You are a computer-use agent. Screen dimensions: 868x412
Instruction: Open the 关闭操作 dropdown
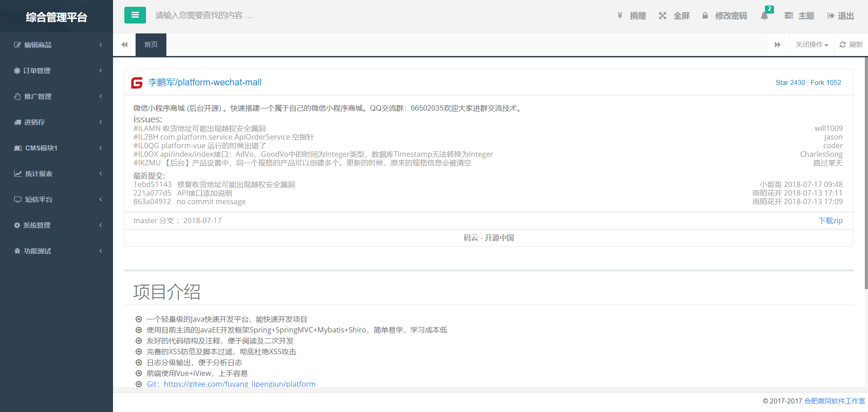tap(812, 45)
